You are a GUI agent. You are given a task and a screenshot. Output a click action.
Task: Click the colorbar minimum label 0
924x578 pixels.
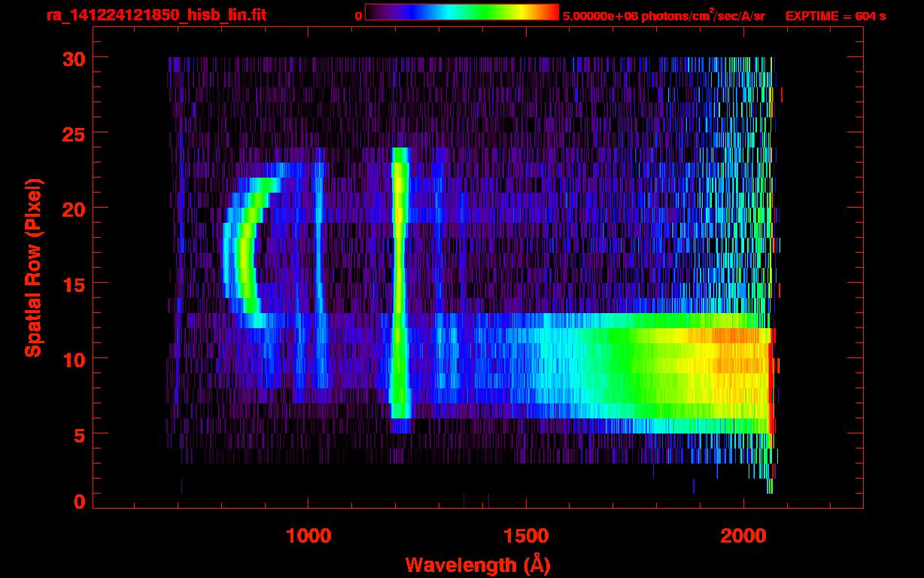(x=359, y=17)
